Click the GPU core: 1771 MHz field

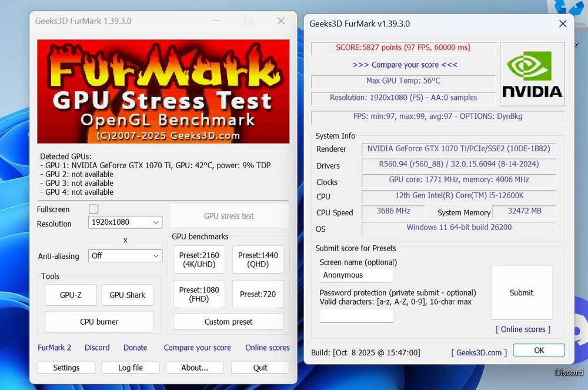(x=459, y=180)
